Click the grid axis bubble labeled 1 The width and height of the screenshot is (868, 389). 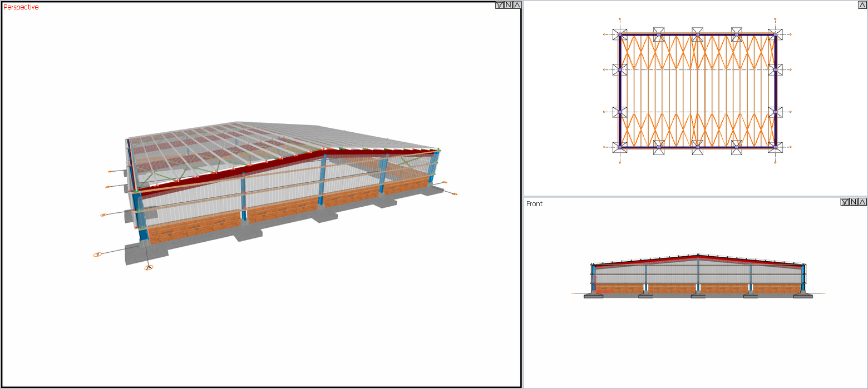click(x=97, y=255)
